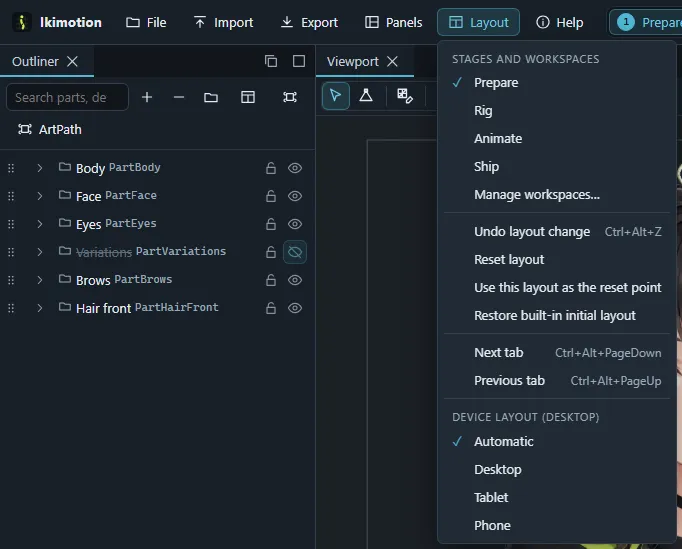Expand the Face part group
Screen dimensions: 682x549
pyautogui.click(x=40, y=196)
